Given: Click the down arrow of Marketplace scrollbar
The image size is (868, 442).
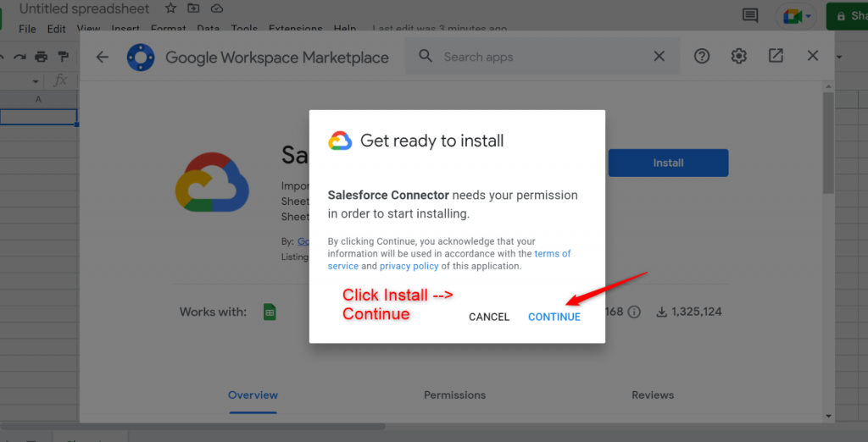Looking at the screenshot, I should (829, 416).
